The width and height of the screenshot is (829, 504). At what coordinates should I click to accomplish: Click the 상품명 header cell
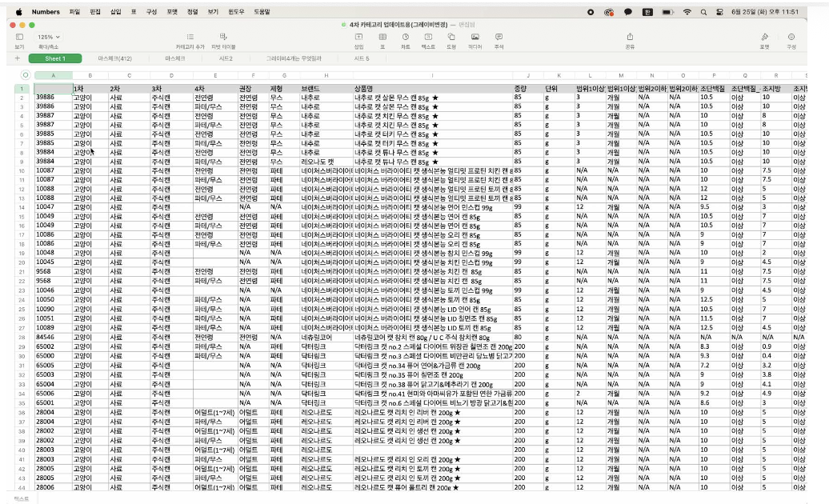(432, 89)
